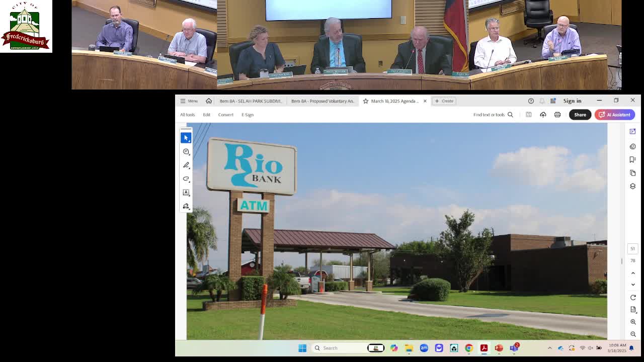
Task: Select the Fill & Sign pen tool
Action: click(186, 206)
